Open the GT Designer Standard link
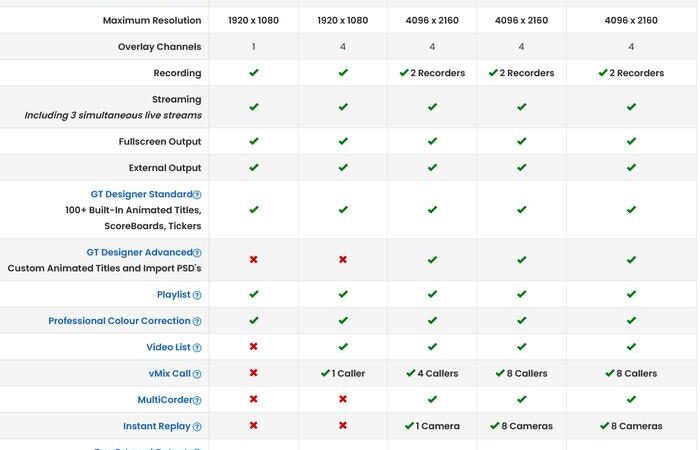 click(139, 194)
